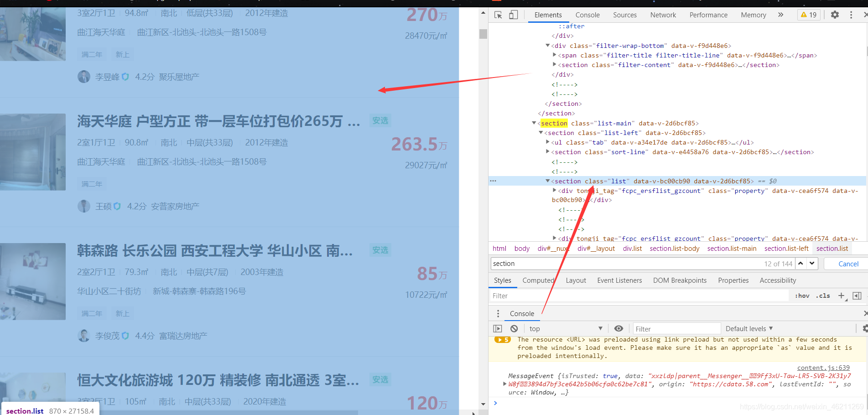The width and height of the screenshot is (868, 415).
Task: Open the Default levels dropdown
Action: (749, 329)
